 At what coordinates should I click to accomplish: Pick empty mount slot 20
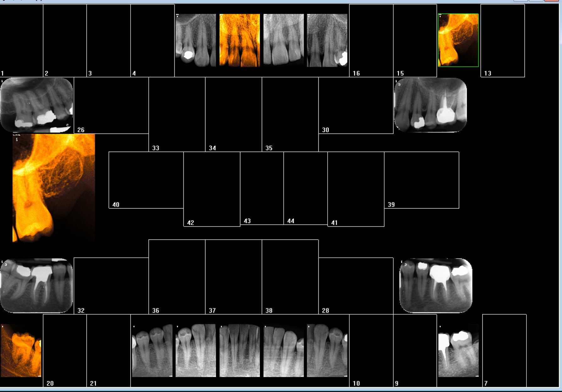[65, 350]
